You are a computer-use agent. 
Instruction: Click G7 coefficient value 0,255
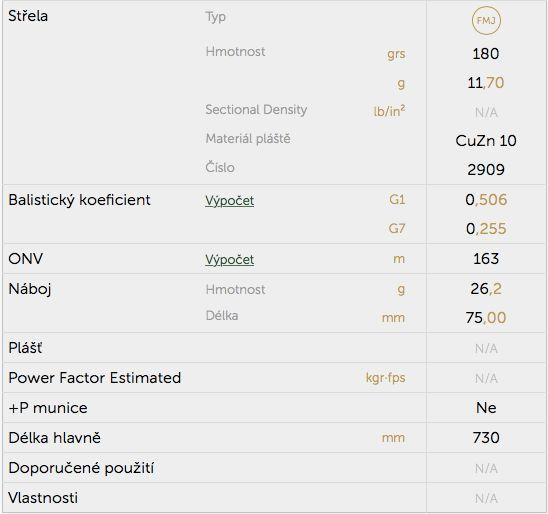click(x=486, y=229)
